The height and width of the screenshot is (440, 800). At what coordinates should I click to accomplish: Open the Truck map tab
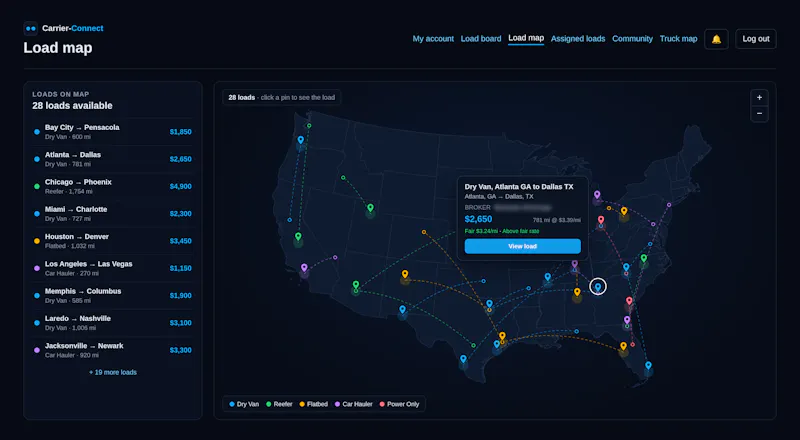[x=679, y=39]
